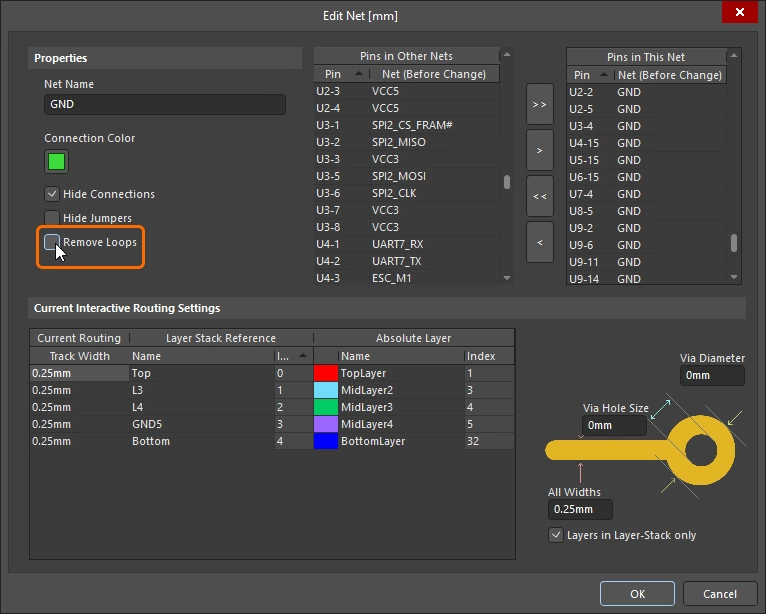The width and height of the screenshot is (766, 614).
Task: Click the move all pins right (>>) button
Action: [539, 104]
